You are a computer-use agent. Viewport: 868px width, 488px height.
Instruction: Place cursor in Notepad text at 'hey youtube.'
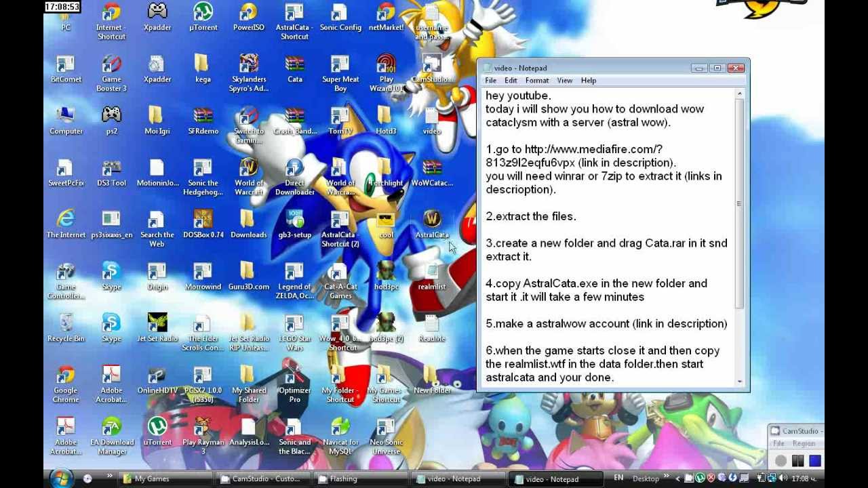518,96
